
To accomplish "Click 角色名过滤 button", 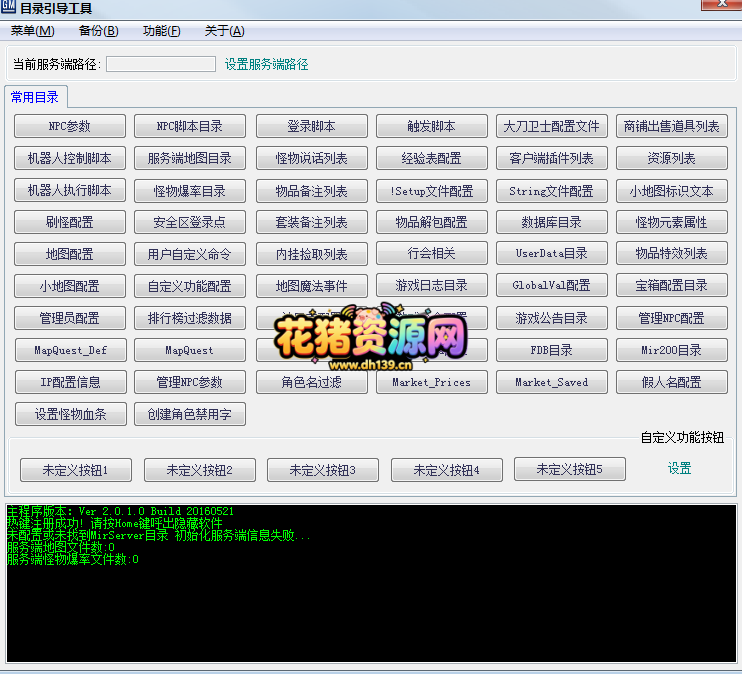I will [x=311, y=382].
